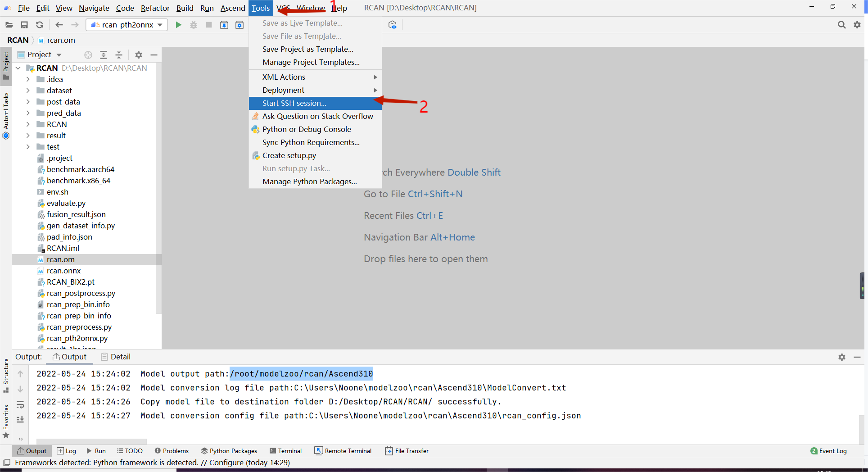Choose Ask Question on Stack Overflow
The image size is (868, 472).
click(x=315, y=116)
